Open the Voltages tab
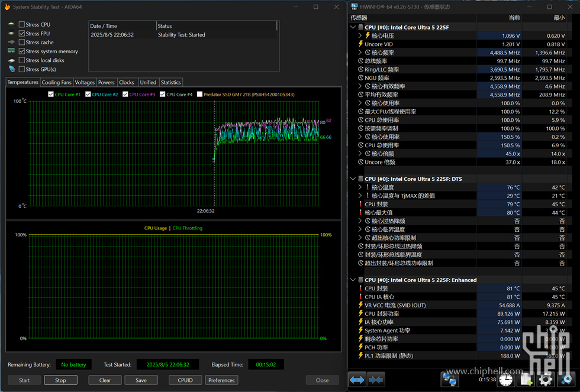Image resolution: width=580 pixels, height=392 pixels. click(85, 82)
